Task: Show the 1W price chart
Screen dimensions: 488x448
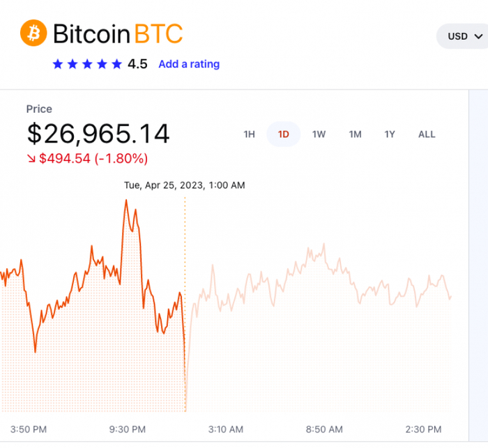Action: pyautogui.click(x=319, y=134)
